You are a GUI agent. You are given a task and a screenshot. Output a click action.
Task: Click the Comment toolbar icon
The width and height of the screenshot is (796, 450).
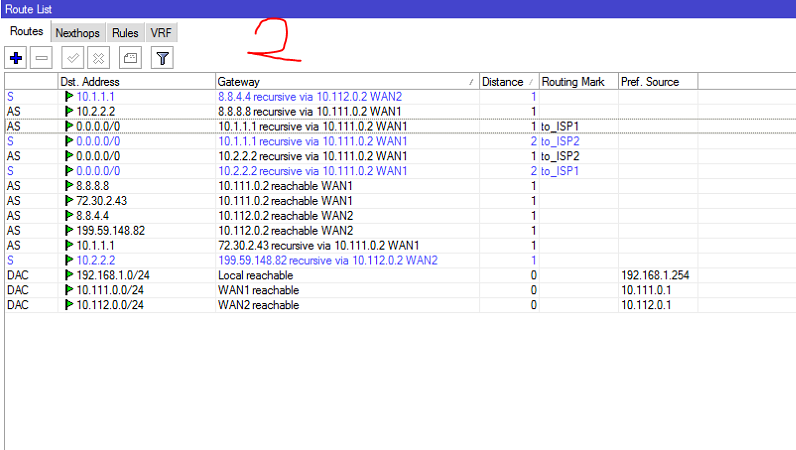130,58
